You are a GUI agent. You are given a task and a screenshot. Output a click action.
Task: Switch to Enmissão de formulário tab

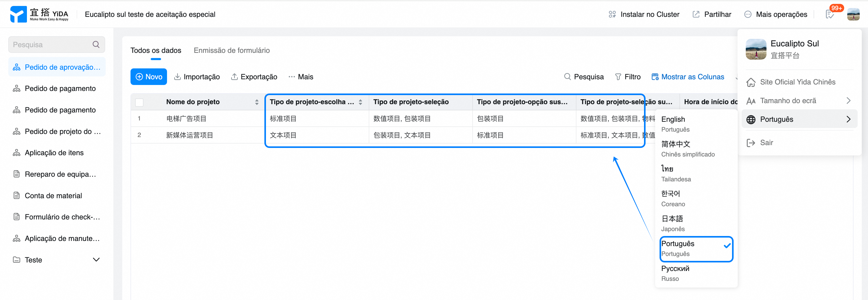(x=232, y=50)
